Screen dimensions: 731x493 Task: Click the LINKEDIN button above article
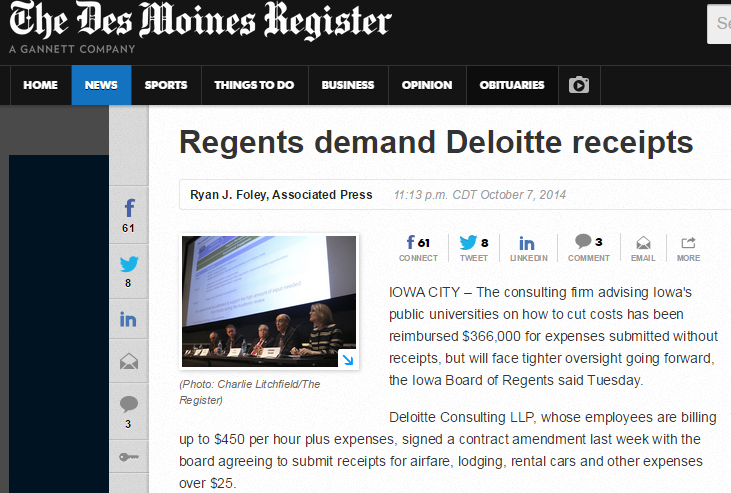click(x=528, y=248)
